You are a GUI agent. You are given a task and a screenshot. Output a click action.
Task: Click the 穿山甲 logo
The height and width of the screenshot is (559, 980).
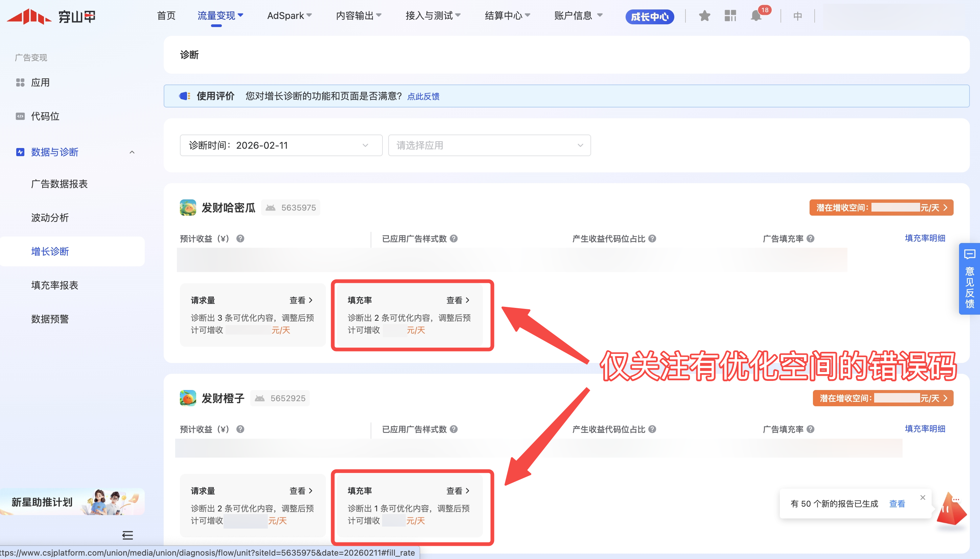[51, 16]
